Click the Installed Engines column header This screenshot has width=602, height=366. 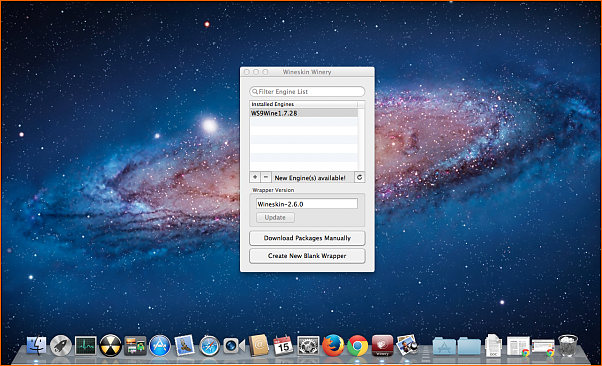click(304, 104)
